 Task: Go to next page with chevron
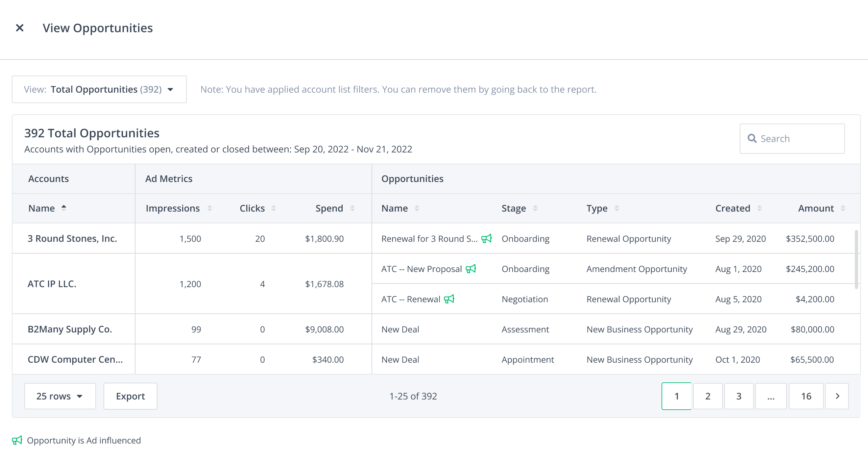tap(837, 396)
